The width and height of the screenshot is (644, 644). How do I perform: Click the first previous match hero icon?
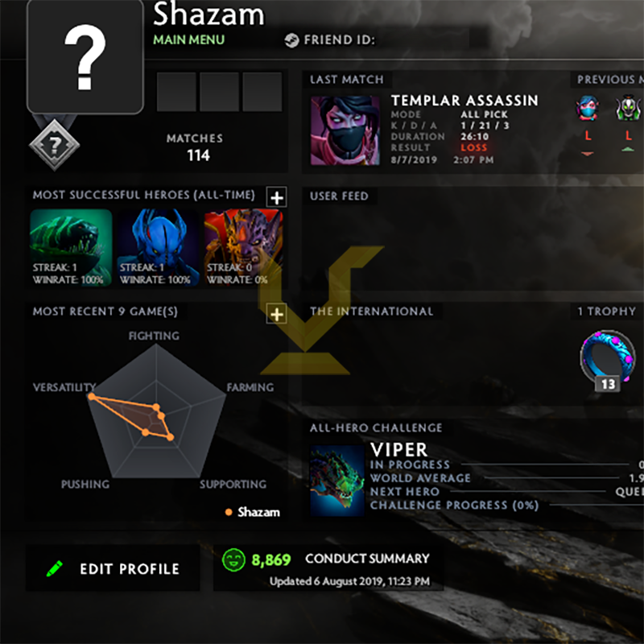tap(587, 108)
